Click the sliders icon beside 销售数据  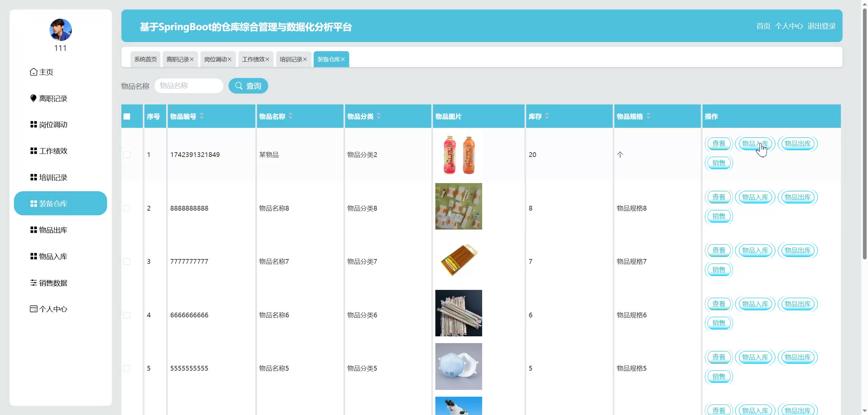[x=33, y=283]
